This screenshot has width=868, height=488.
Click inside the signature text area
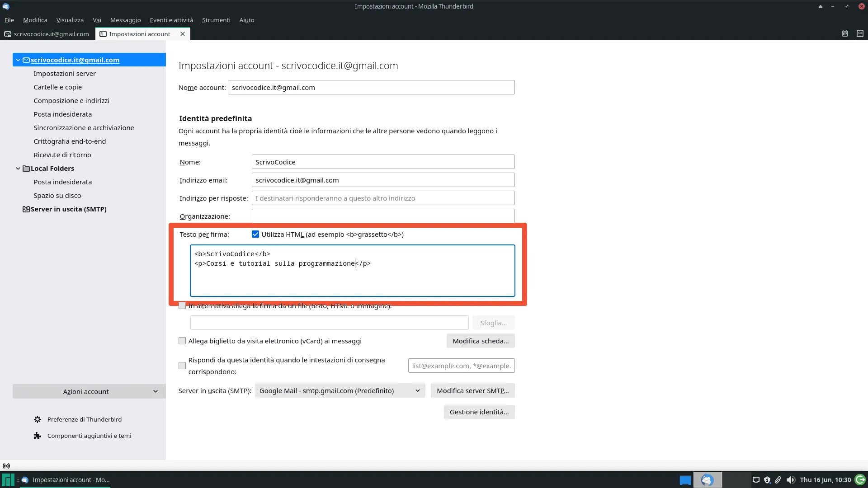point(352,270)
